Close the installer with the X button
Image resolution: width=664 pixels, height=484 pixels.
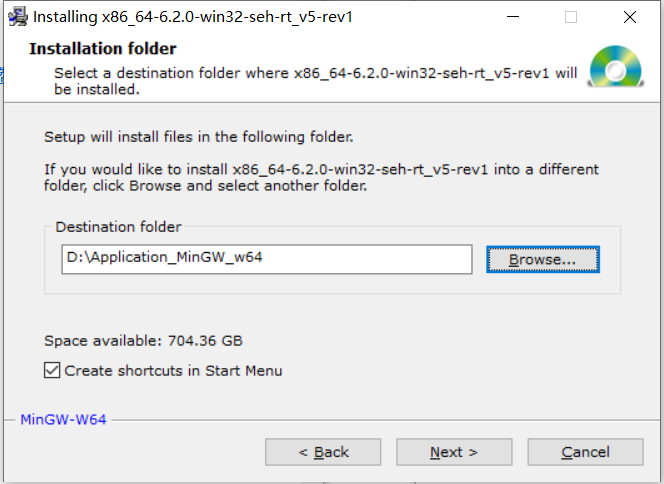coord(630,17)
